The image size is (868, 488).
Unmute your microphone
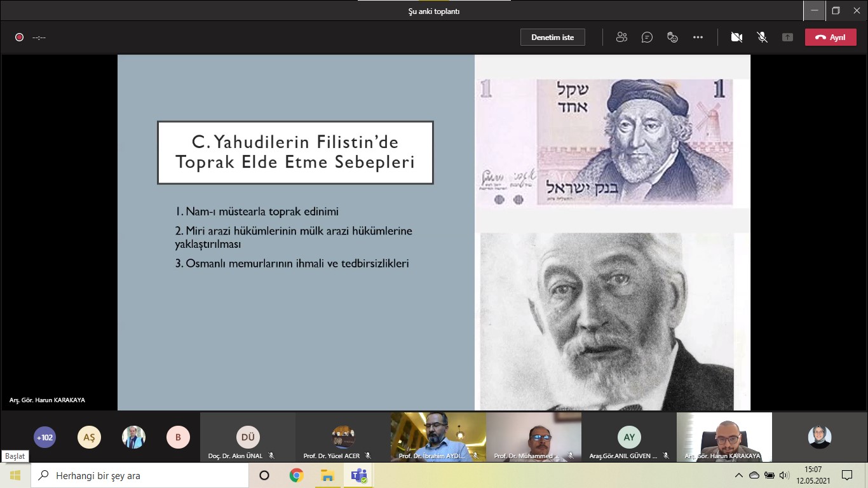pos(762,37)
